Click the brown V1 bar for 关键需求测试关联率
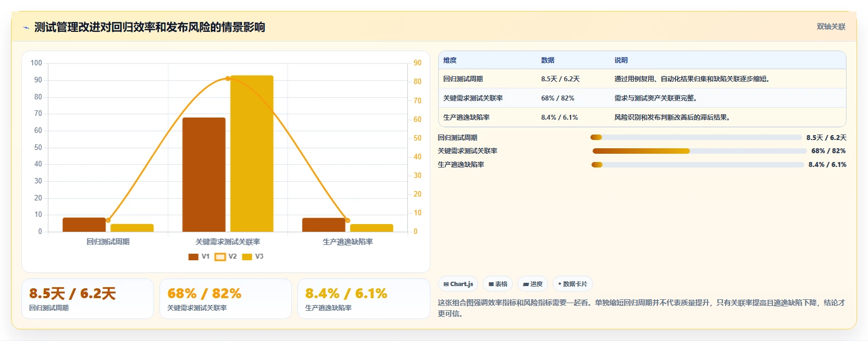 [204, 175]
